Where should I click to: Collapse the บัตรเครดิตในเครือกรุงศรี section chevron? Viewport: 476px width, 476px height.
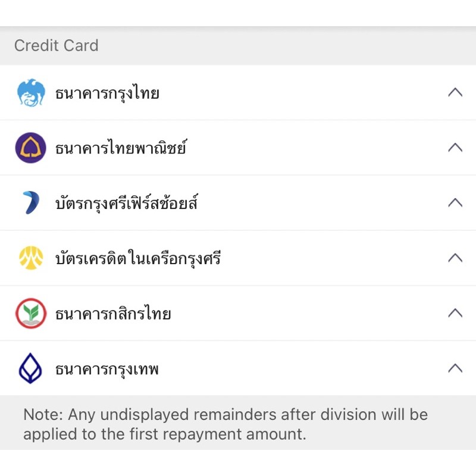point(455,258)
